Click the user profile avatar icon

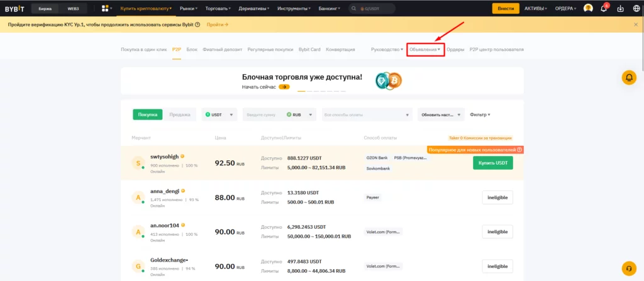(x=588, y=8)
